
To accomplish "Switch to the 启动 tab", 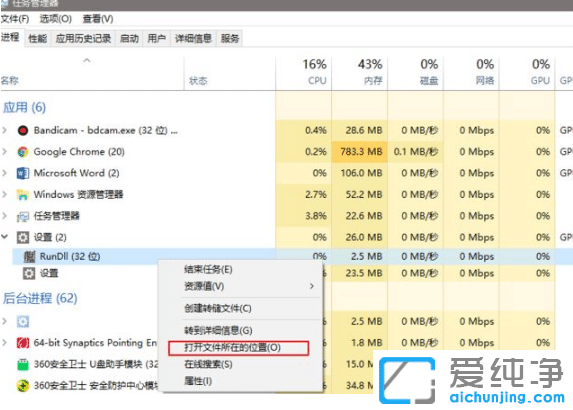I will pos(130,38).
